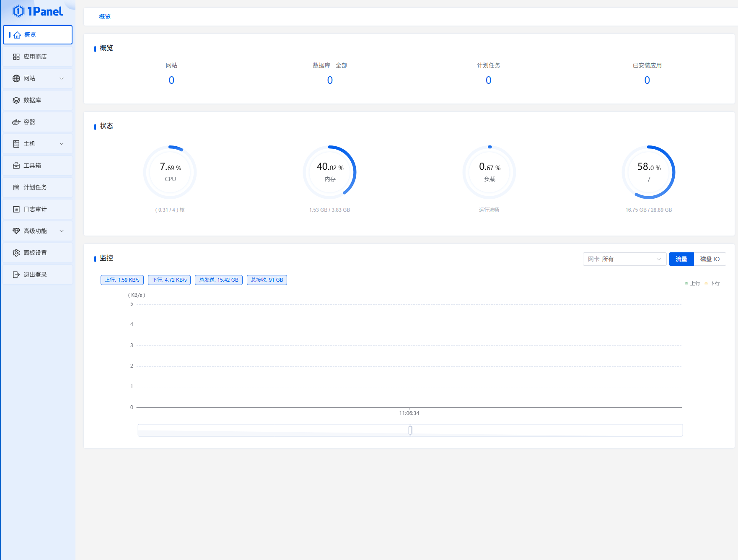Expand the 高级功能 menu item

(x=38, y=231)
